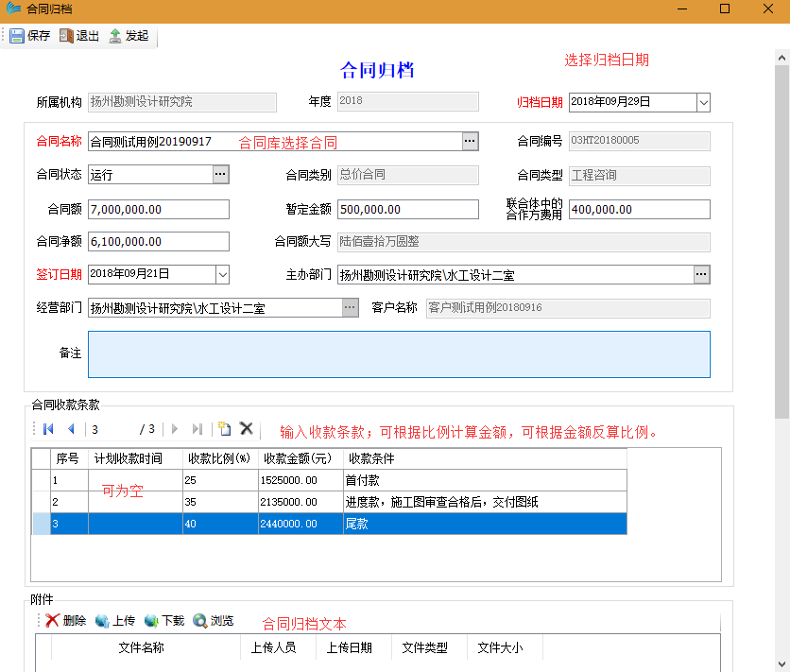Go to first payment clause record
The width and height of the screenshot is (790, 672).
tap(49, 429)
